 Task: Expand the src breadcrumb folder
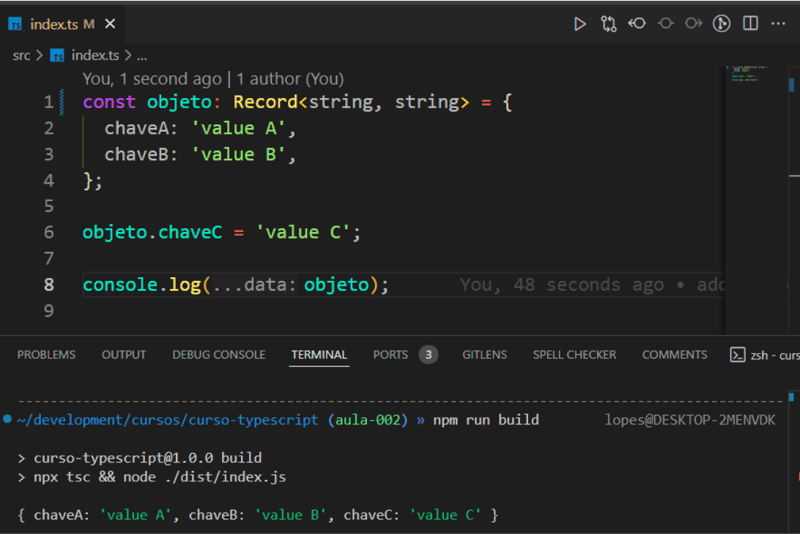(x=21, y=55)
